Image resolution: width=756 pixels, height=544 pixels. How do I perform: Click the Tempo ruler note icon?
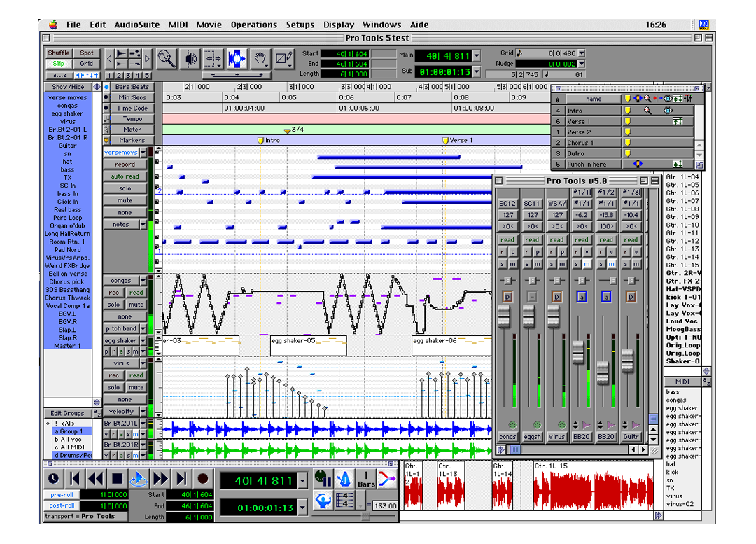point(106,118)
